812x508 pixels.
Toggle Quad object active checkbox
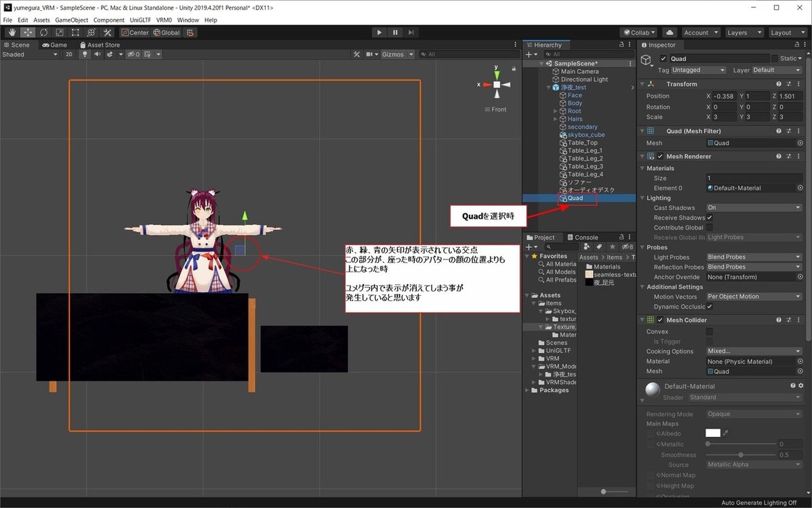pyautogui.click(x=663, y=59)
